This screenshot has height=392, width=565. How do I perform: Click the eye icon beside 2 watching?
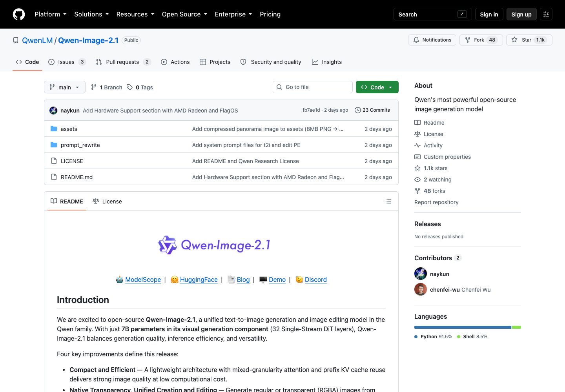pos(417,180)
